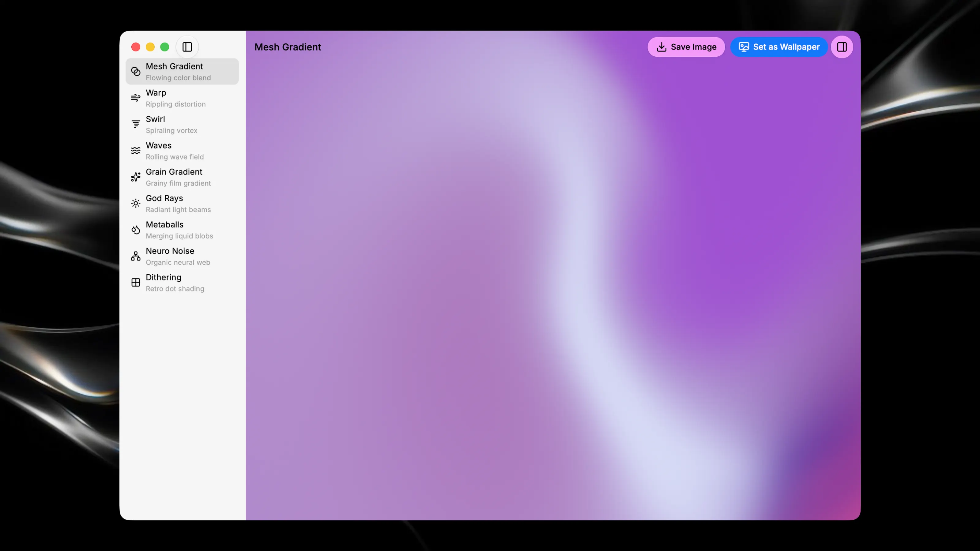Click the Mesh Gradient title in header
The height and width of the screenshot is (551, 980).
point(288,47)
